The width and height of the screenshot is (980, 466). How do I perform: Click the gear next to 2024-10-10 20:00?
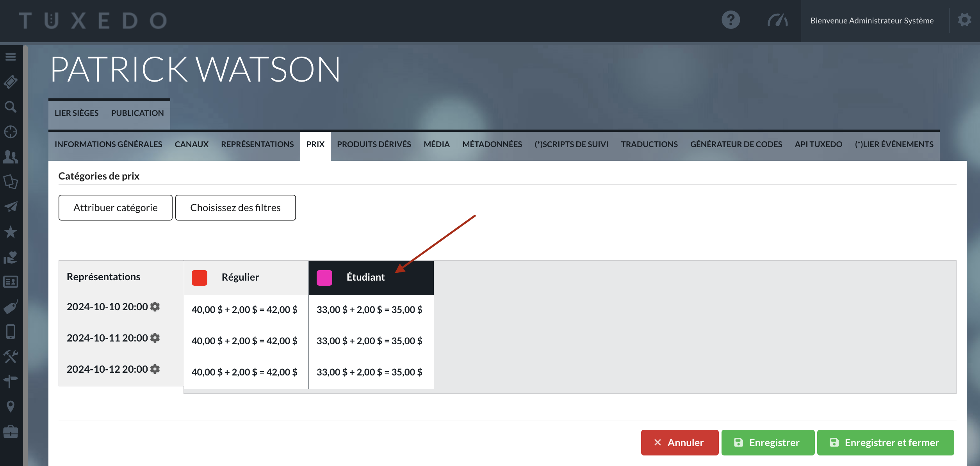(155, 307)
